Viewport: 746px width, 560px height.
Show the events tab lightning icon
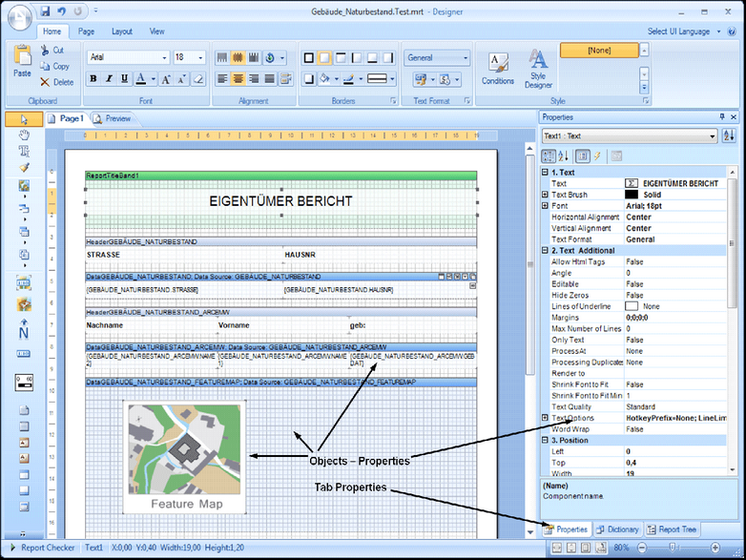(597, 156)
